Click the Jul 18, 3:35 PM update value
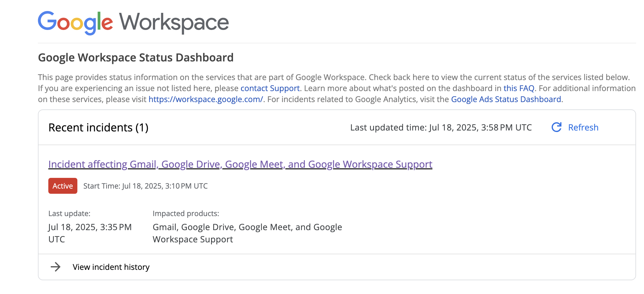 coord(90,233)
